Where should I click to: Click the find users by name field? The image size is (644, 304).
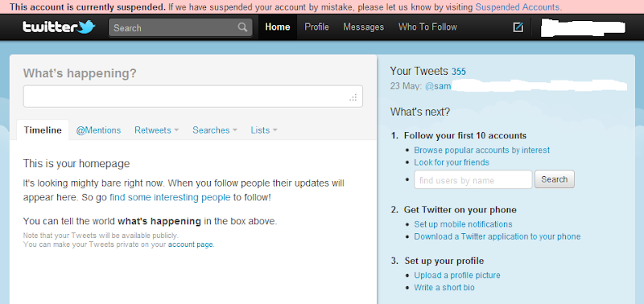473,179
